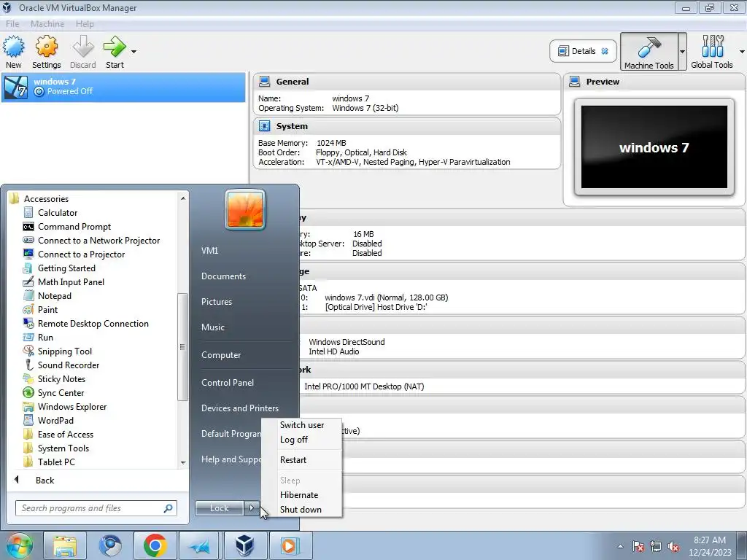This screenshot has width=747, height=560.
Task: Click the System section chip icon
Action: coord(264,126)
